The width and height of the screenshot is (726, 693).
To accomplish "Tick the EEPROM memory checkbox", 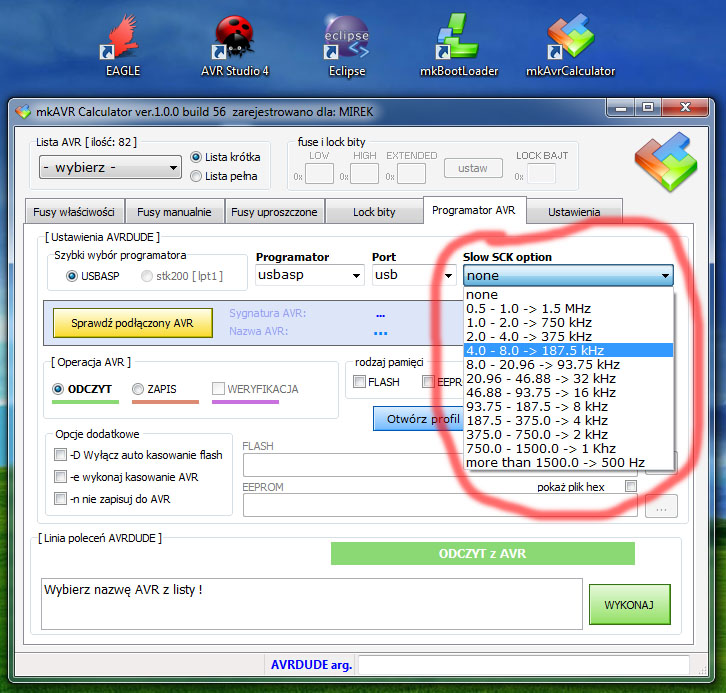I will [428, 381].
